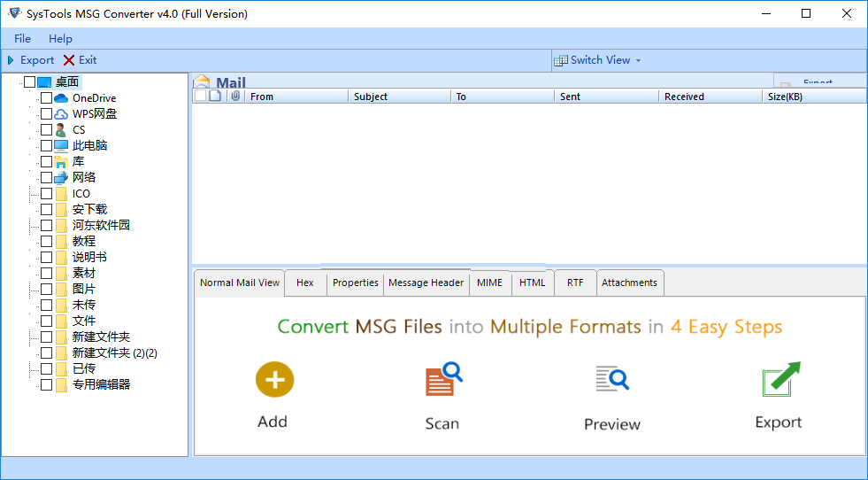
Task: Click the Exit toolbar button
Action: coord(80,60)
